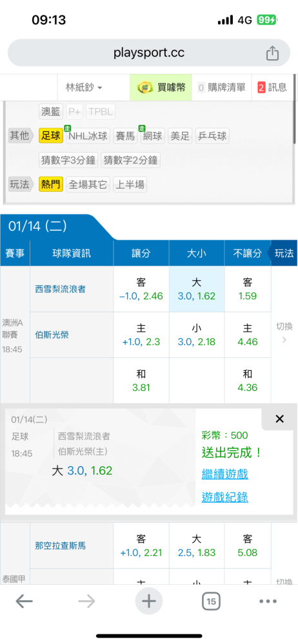The image size is (298, 644).
Task: Open 訊息 with 2 notifications
Action: point(272,88)
